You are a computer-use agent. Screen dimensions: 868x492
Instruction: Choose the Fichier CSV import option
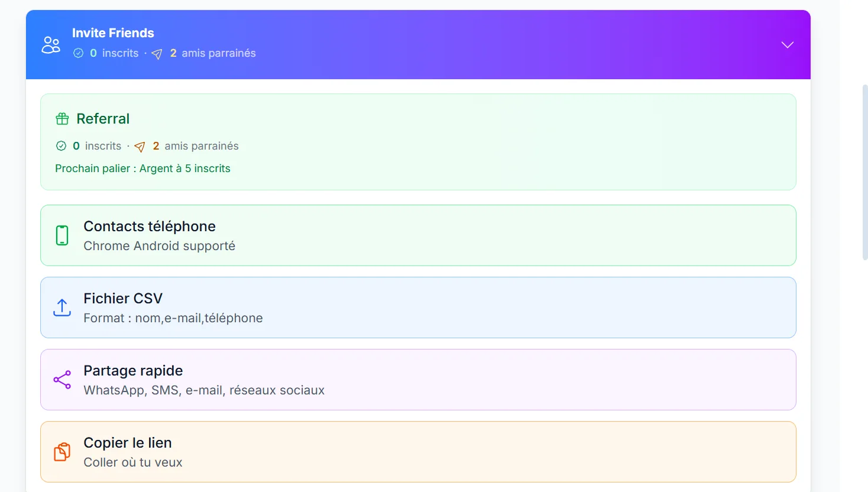tap(418, 307)
